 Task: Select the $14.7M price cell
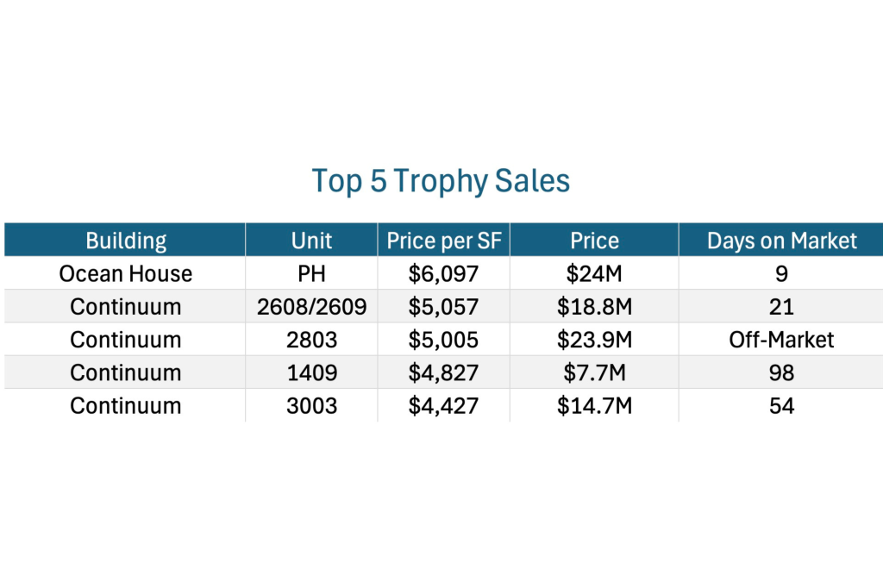(594, 405)
